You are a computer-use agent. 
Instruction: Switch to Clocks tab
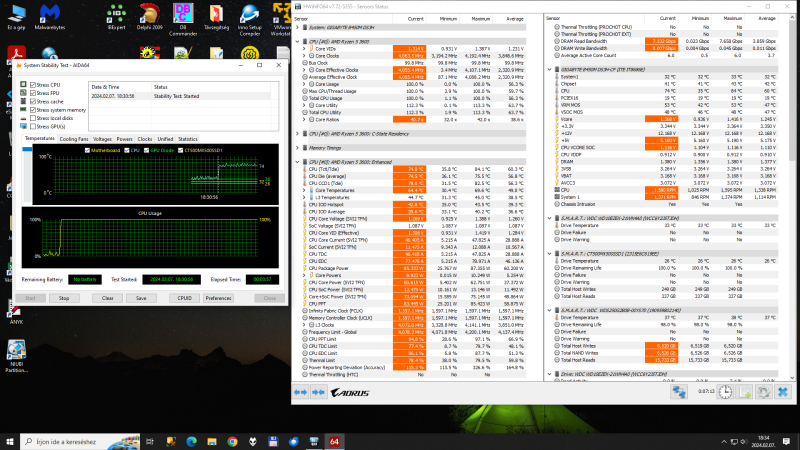[144, 139]
